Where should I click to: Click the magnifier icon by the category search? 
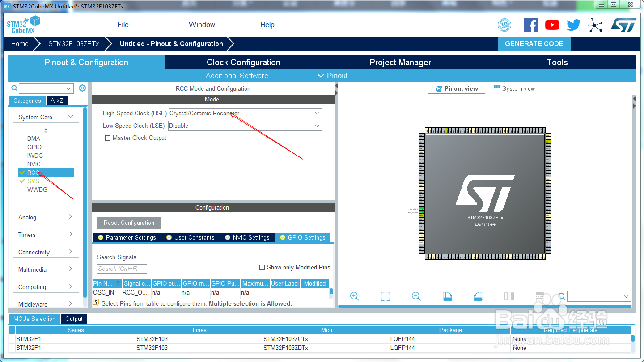(14, 88)
